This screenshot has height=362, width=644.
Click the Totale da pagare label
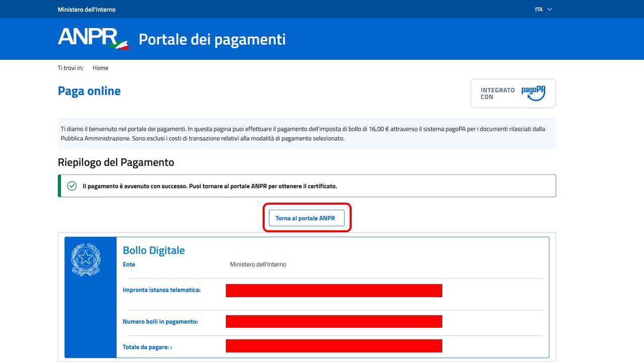(x=147, y=347)
